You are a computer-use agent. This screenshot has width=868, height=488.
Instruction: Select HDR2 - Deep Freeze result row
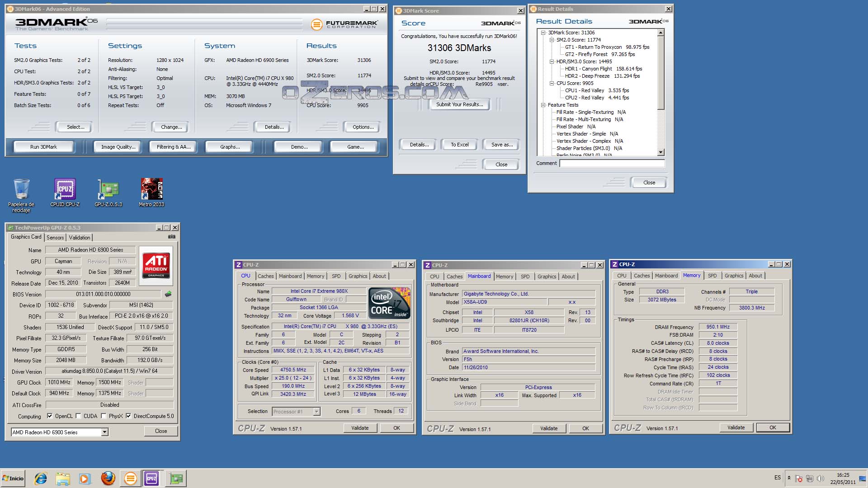pos(602,76)
